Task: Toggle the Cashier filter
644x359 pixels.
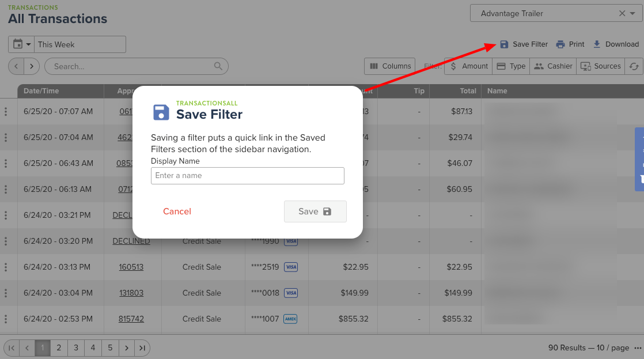Action: (x=552, y=66)
